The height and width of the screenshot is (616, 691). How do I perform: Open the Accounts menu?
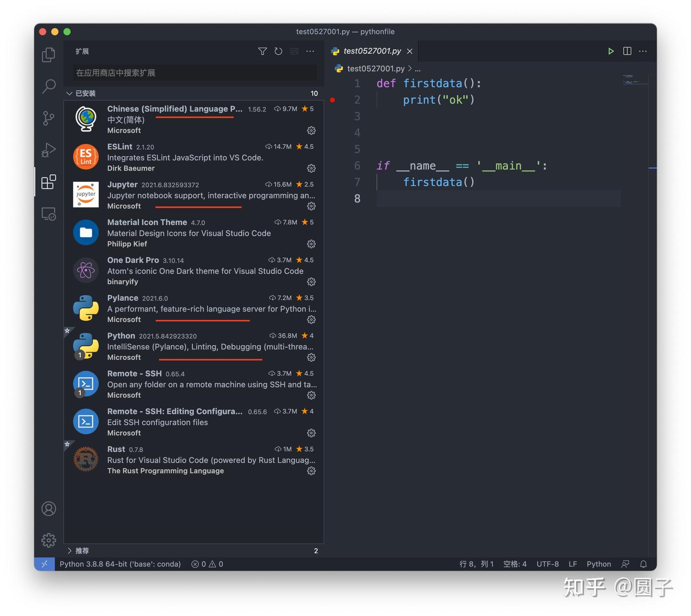48,508
